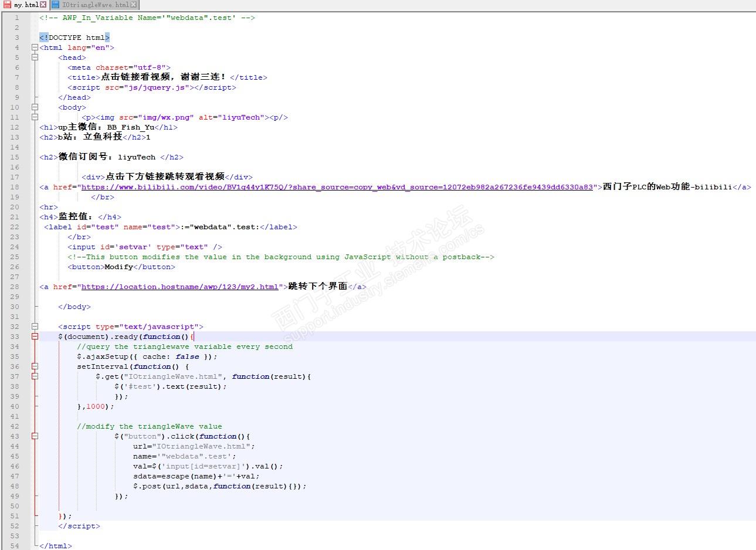Click the DOCTYPE html declaration
This screenshot has width=756, height=550.
pyautogui.click(x=74, y=38)
